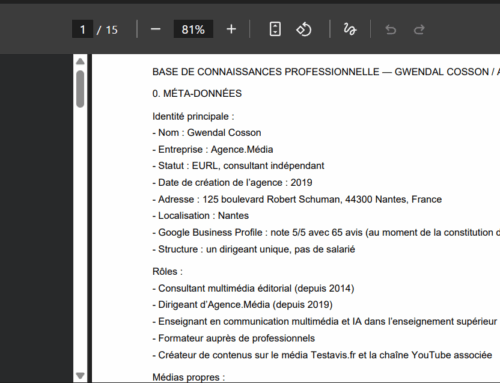Viewport: 500px width, 383px height.
Task: Click the redo arrow icon
Action: tap(419, 30)
